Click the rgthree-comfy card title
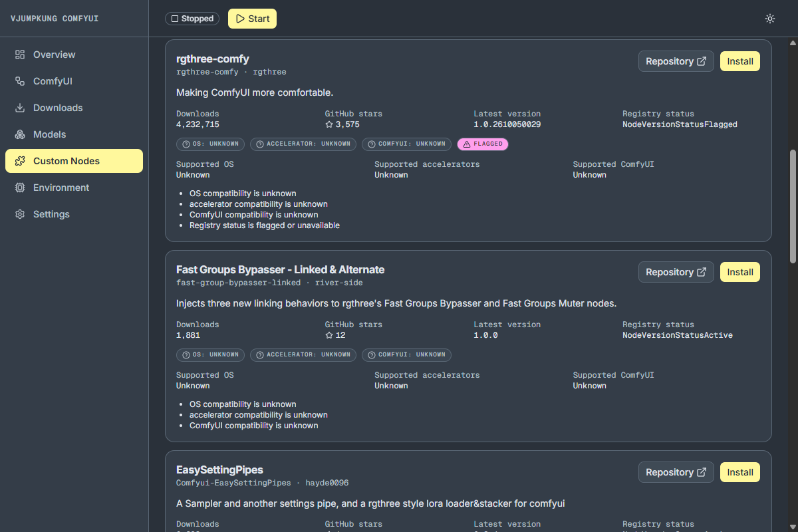This screenshot has width=798, height=532. click(x=213, y=59)
